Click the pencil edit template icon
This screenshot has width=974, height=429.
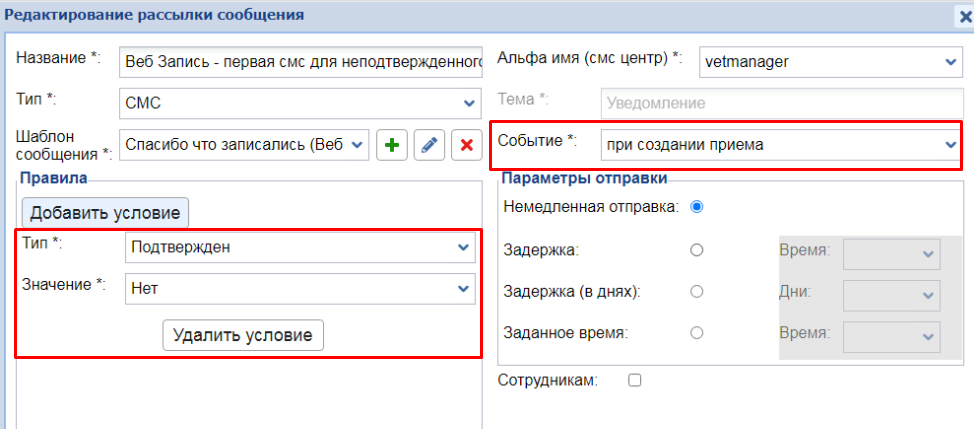(429, 145)
